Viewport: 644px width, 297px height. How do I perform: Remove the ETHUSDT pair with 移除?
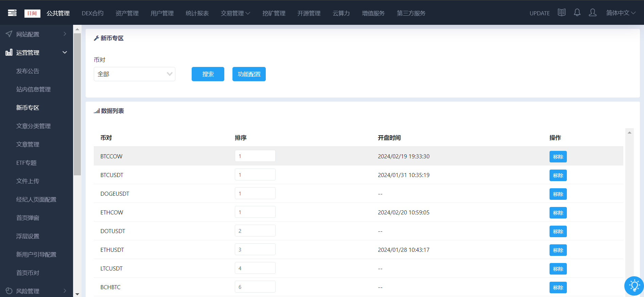(x=558, y=250)
